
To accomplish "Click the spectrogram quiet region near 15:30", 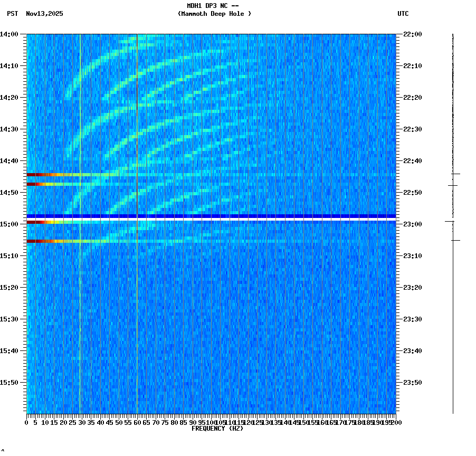I will pyautogui.click(x=211, y=318).
